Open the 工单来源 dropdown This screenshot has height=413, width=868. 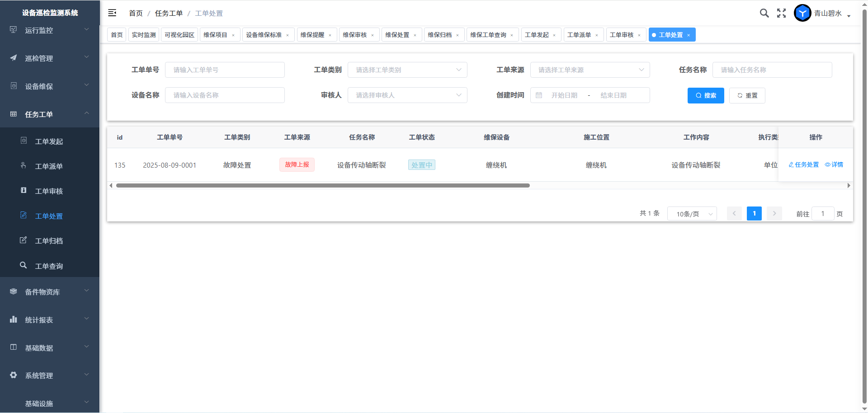click(590, 70)
